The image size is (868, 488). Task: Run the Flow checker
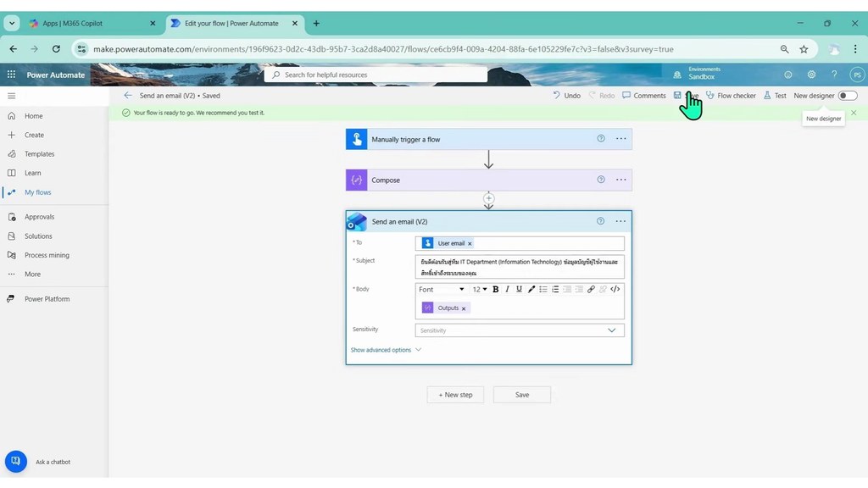pyautogui.click(x=731, y=96)
